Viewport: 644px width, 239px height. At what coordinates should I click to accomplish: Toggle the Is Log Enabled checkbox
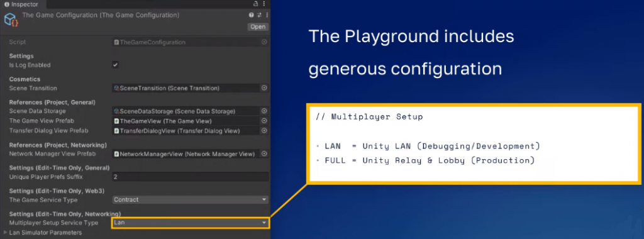(116, 65)
